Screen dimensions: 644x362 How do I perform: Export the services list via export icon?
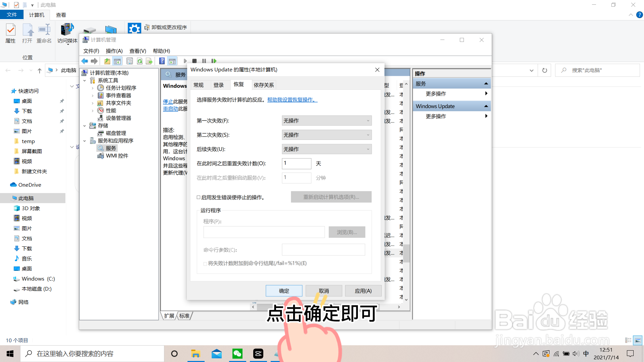149,61
